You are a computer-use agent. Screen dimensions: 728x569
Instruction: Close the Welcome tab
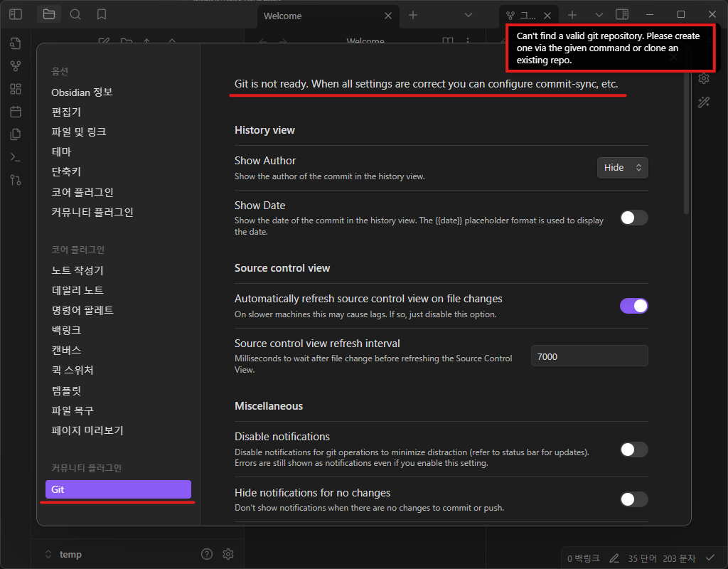[x=388, y=16]
